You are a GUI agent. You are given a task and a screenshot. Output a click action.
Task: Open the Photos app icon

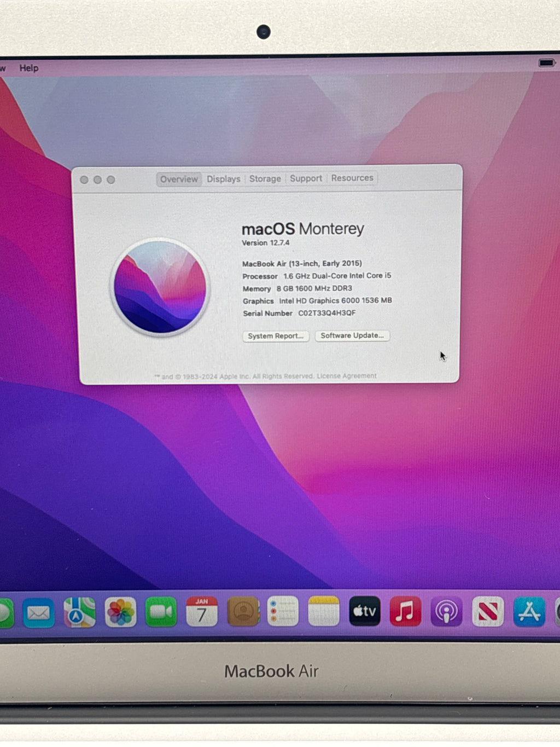pos(120,612)
